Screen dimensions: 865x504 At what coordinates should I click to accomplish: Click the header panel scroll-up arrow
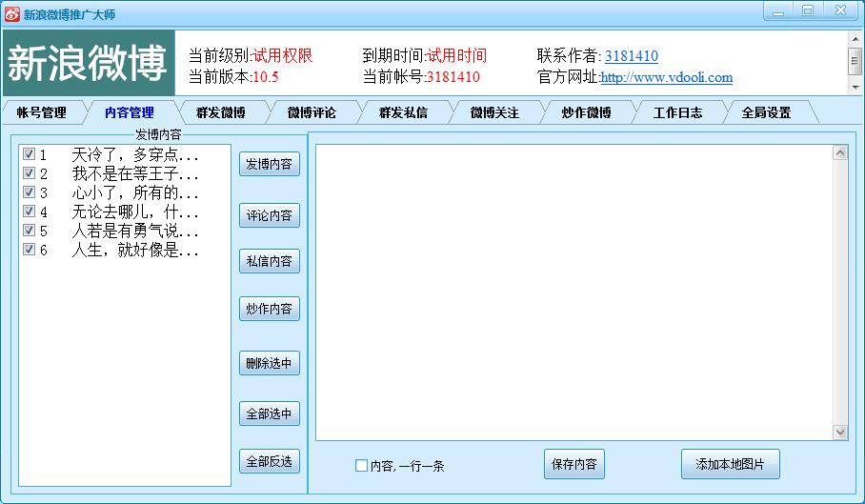[855, 39]
